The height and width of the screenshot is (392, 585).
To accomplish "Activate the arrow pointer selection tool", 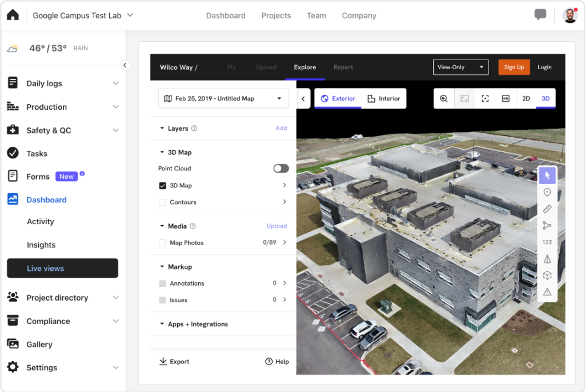I will [x=547, y=175].
